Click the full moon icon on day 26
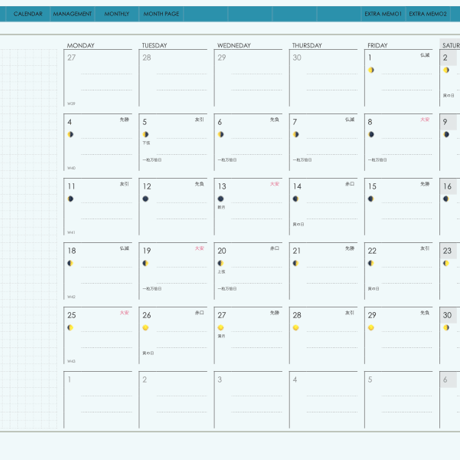The height and width of the screenshot is (460, 460). (146, 328)
